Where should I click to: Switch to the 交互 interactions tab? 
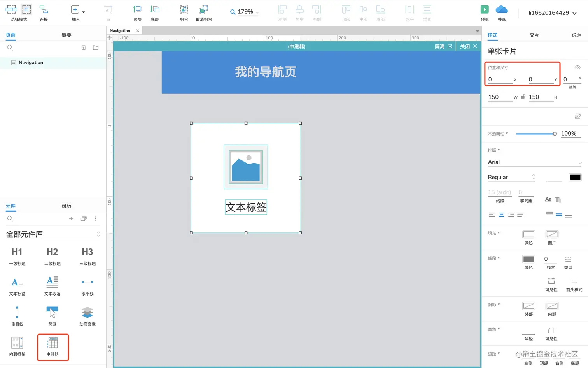point(534,35)
